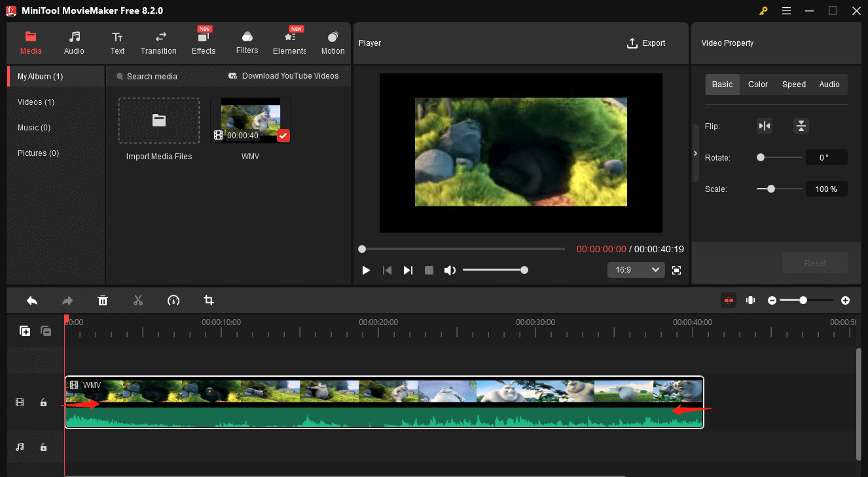Screen dimensions: 868x477
Task: Open the hamburger main menu
Action: (x=786, y=10)
